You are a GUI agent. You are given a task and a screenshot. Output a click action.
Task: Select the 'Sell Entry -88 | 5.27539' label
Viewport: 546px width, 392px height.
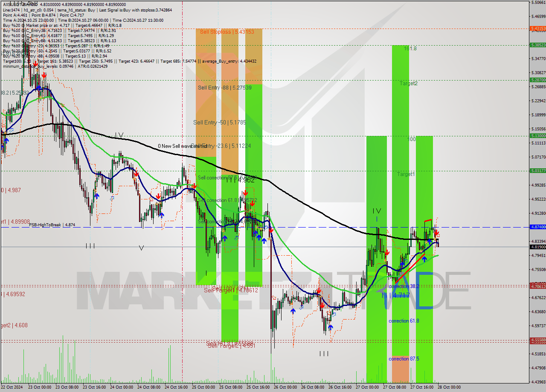(225, 88)
